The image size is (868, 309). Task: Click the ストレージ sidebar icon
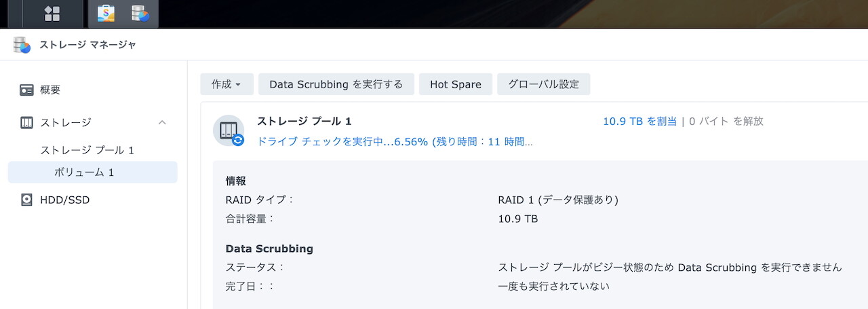tap(26, 123)
